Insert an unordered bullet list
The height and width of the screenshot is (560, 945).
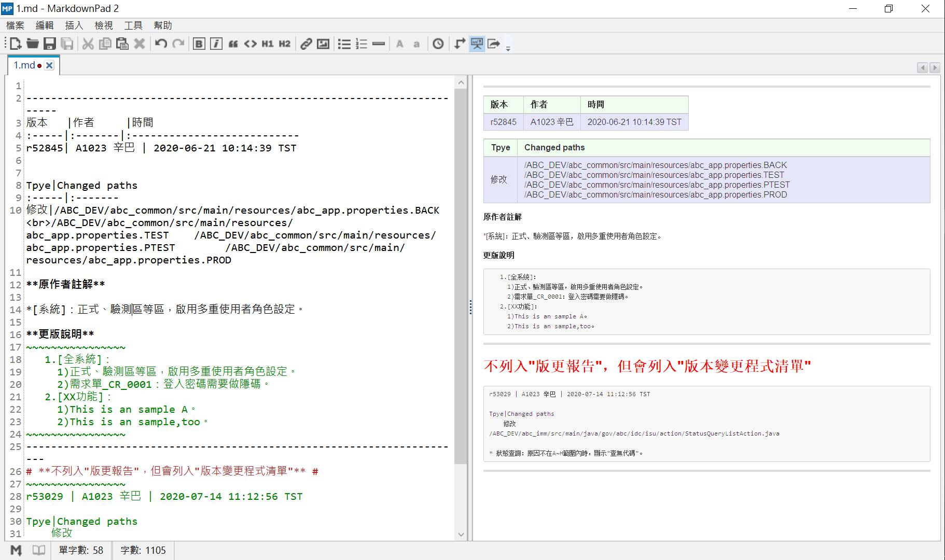[344, 44]
